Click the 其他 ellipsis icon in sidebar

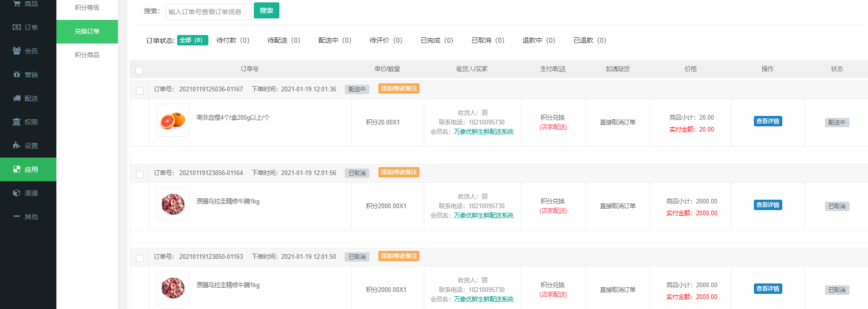pyautogui.click(x=17, y=216)
